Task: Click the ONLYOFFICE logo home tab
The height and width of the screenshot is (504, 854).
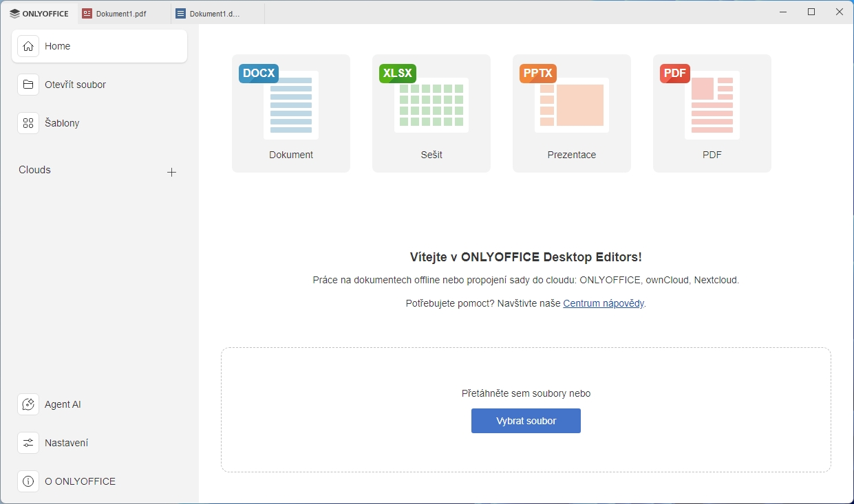Action: point(39,13)
